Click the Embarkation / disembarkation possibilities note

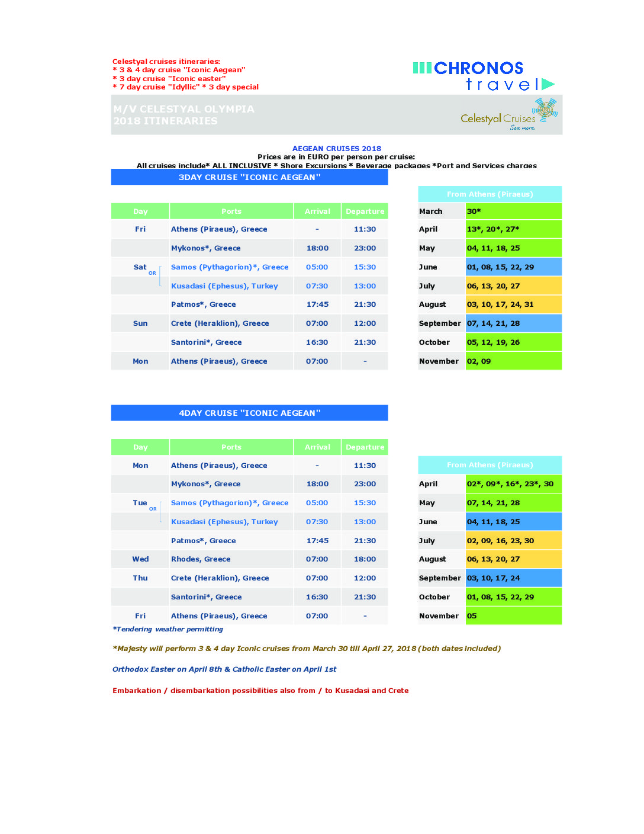pyautogui.click(x=260, y=691)
